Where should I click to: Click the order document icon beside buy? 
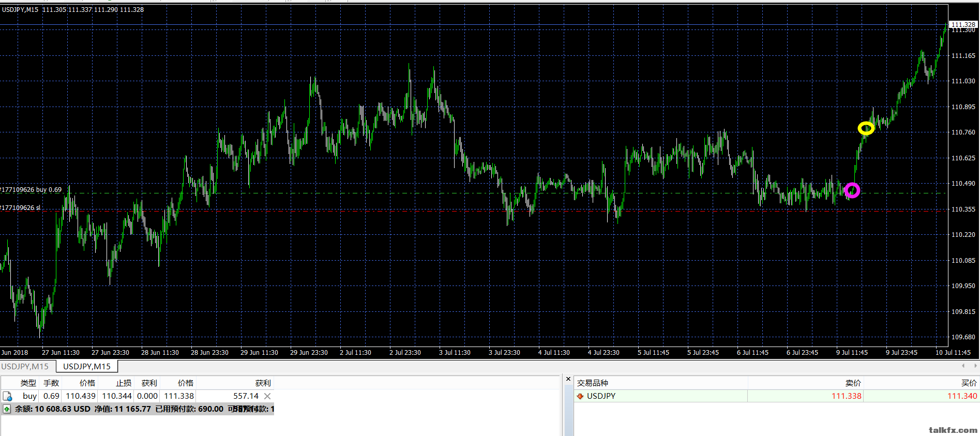pos(7,396)
